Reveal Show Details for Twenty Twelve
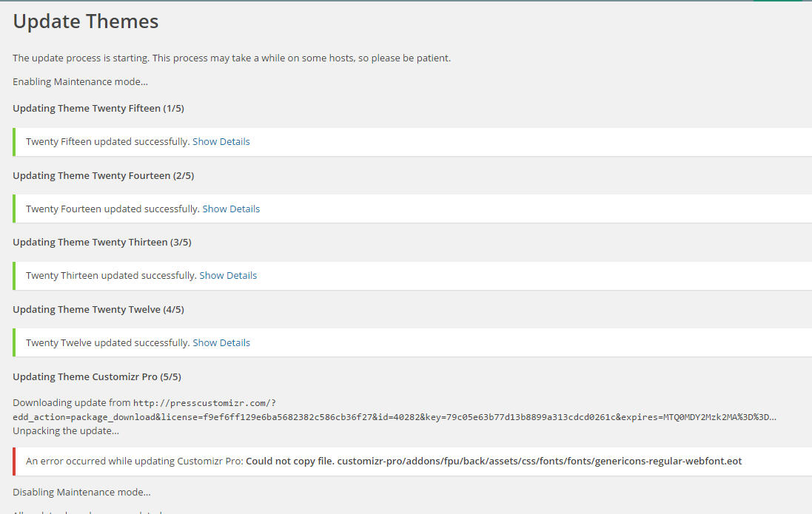Image resolution: width=812 pixels, height=514 pixels. pos(221,342)
